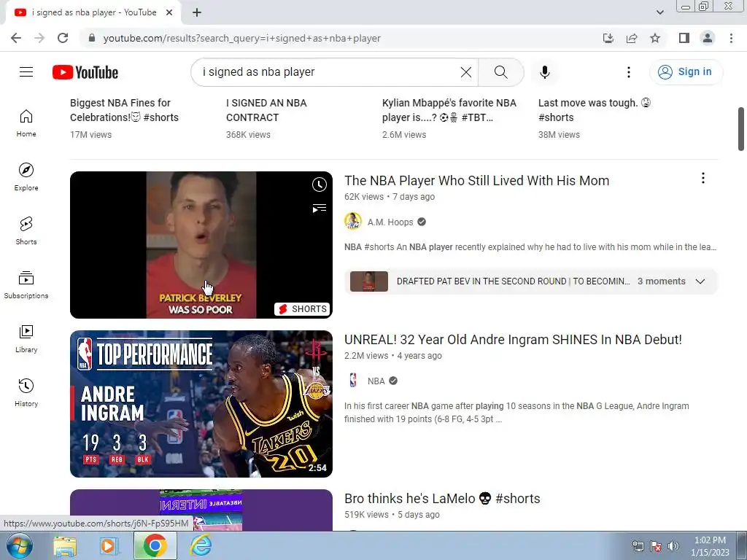Open the YouTube settings three-dot menu

click(628, 72)
